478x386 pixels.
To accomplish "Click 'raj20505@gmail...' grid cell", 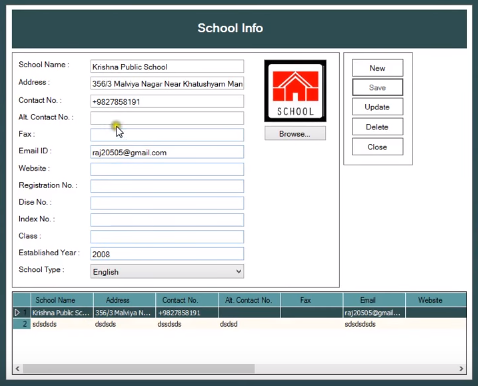I will click(x=374, y=313).
